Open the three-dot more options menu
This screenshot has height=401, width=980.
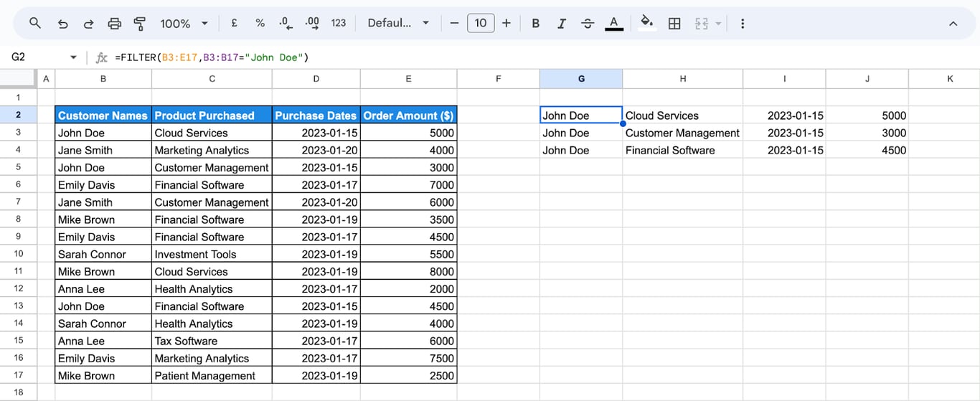pyautogui.click(x=743, y=23)
